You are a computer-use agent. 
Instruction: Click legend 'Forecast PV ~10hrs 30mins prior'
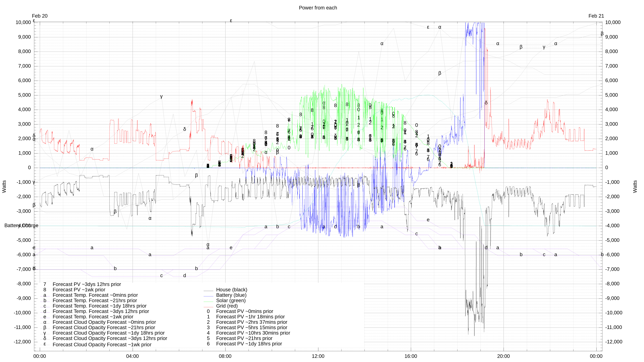pyautogui.click(x=253, y=333)
